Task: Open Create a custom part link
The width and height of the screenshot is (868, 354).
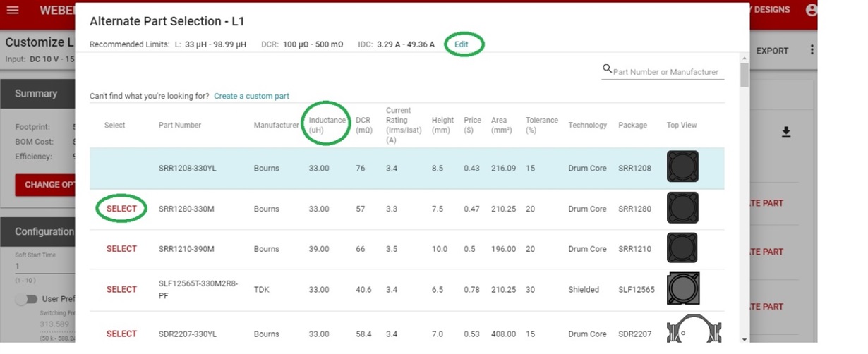Action: tap(251, 96)
